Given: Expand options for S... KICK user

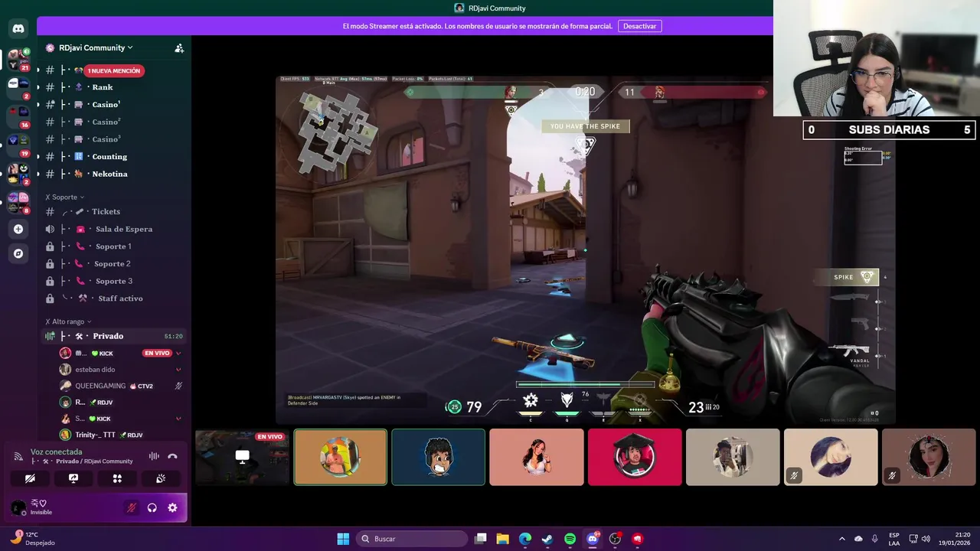Looking at the screenshot, I should pyautogui.click(x=178, y=419).
